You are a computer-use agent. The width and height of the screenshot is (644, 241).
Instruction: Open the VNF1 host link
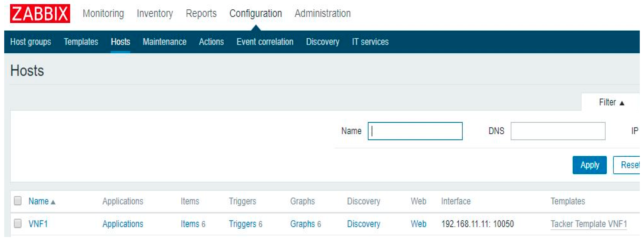[x=38, y=224]
